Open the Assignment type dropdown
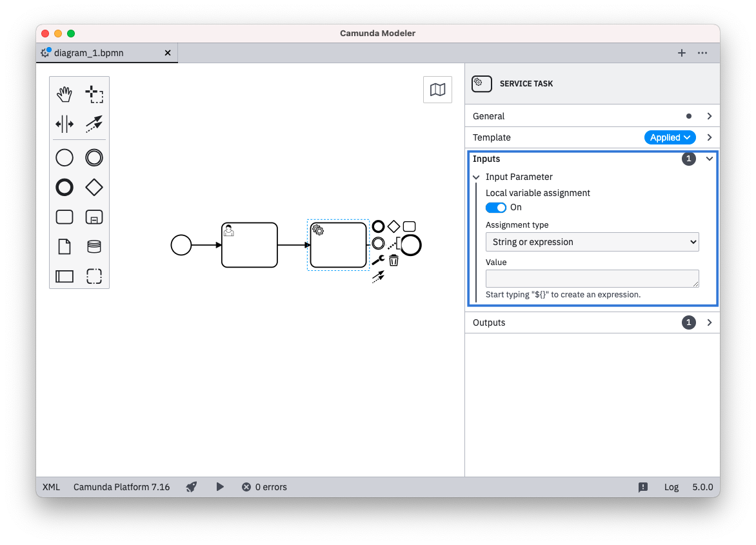Screen dimensions: 756x545 click(592, 242)
